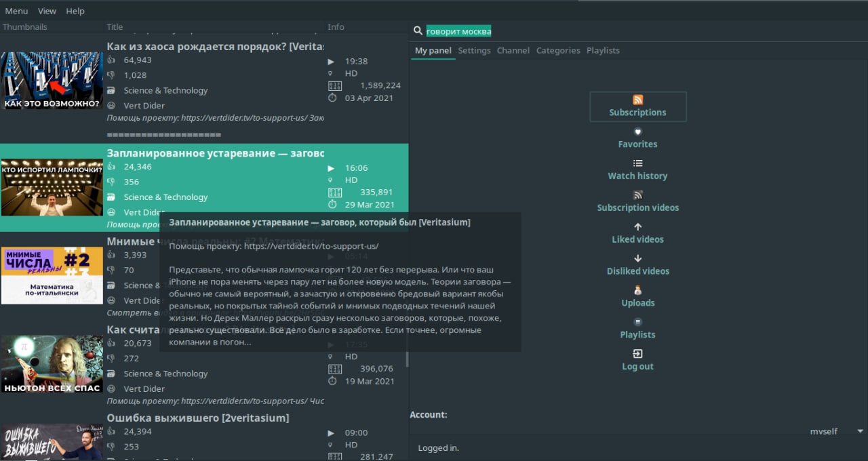868x461 pixels.
Task: Click the play icon beside 09:00
Action: pos(331,433)
